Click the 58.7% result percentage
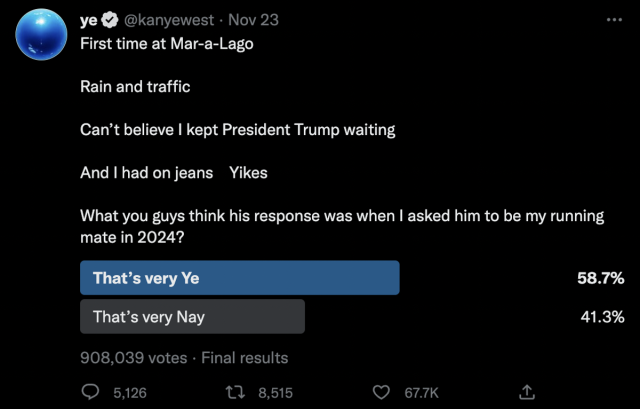Image resolution: width=640 pixels, height=409 pixels. tap(600, 278)
